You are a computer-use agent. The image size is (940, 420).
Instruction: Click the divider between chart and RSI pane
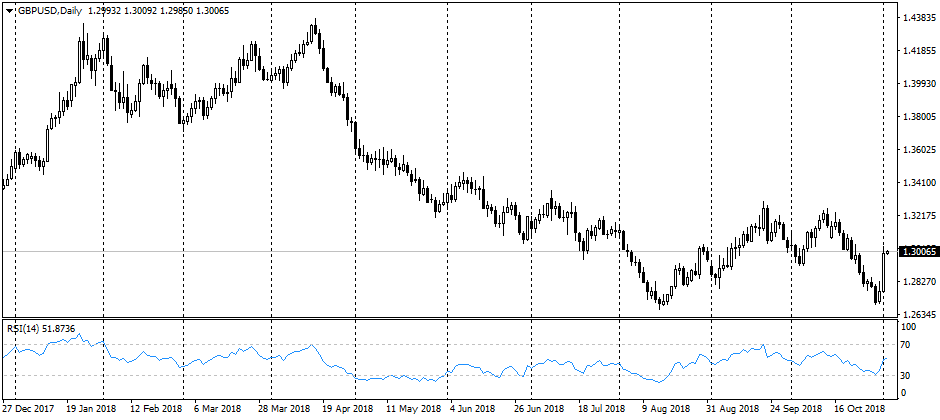(x=450, y=319)
